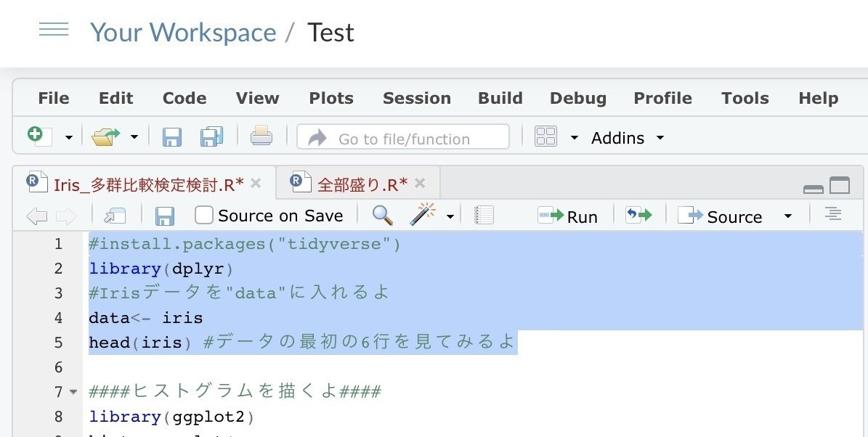Open the workspace panes layout dropdown

[545, 137]
